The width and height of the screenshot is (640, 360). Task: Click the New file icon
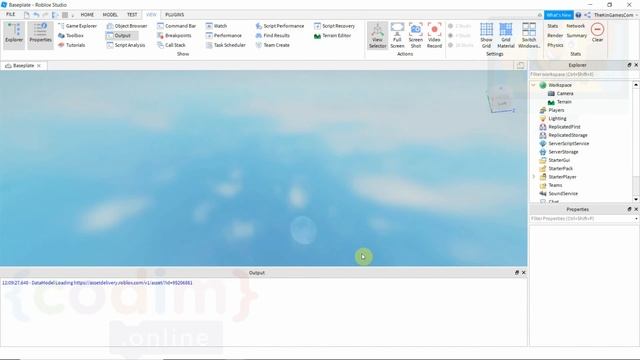(x=27, y=15)
